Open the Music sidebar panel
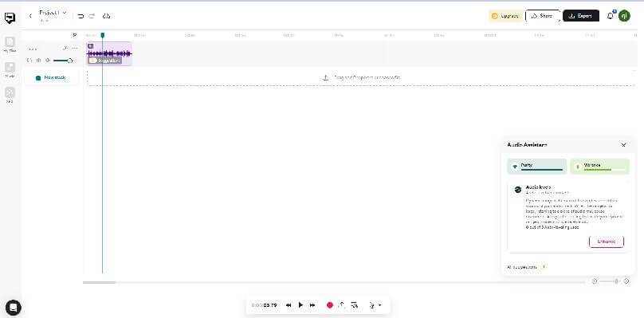 [x=10, y=70]
